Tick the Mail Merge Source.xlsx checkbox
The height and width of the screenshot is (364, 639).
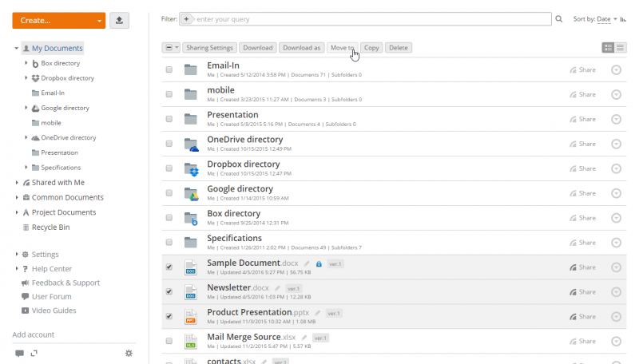coord(169,341)
